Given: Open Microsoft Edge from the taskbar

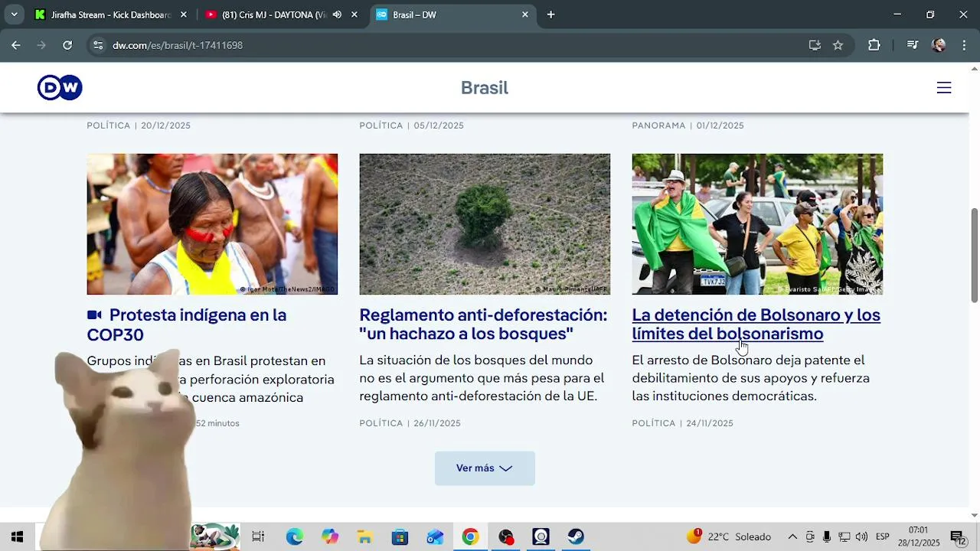Looking at the screenshot, I should coord(295,536).
